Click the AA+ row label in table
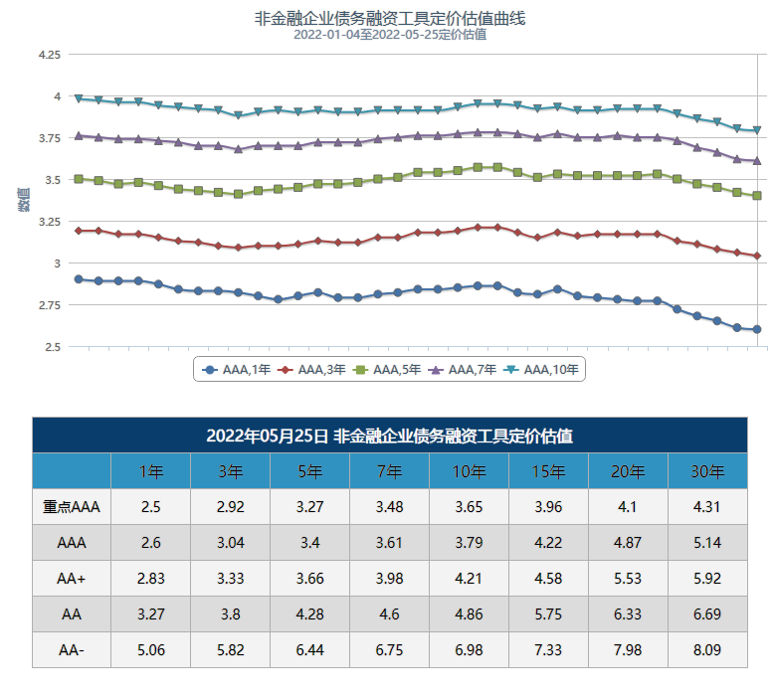The image size is (774, 700). pos(72,579)
